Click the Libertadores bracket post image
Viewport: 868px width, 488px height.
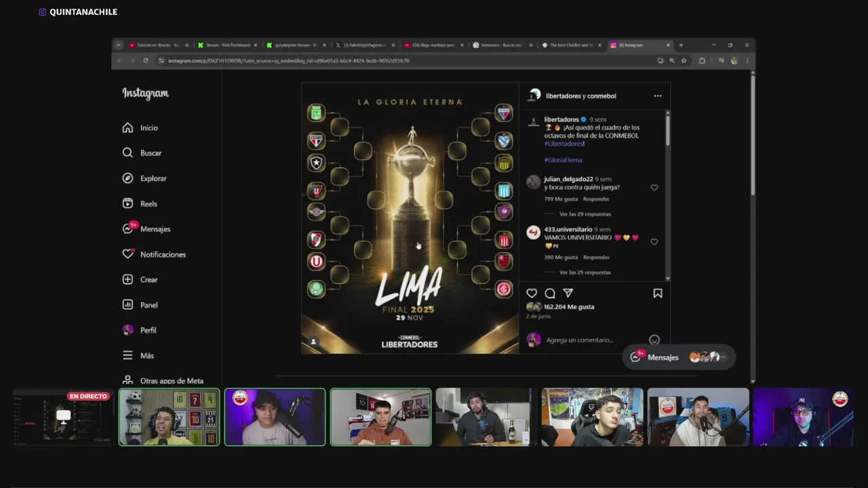click(x=410, y=218)
